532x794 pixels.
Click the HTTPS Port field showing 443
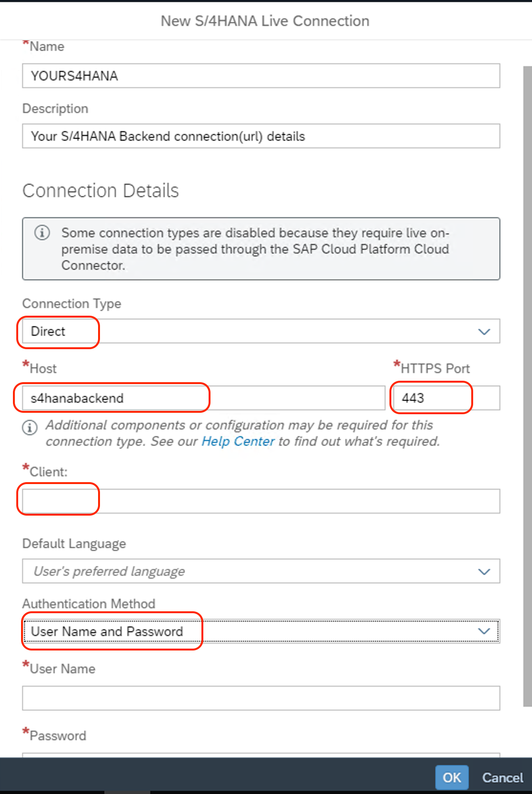click(x=446, y=398)
